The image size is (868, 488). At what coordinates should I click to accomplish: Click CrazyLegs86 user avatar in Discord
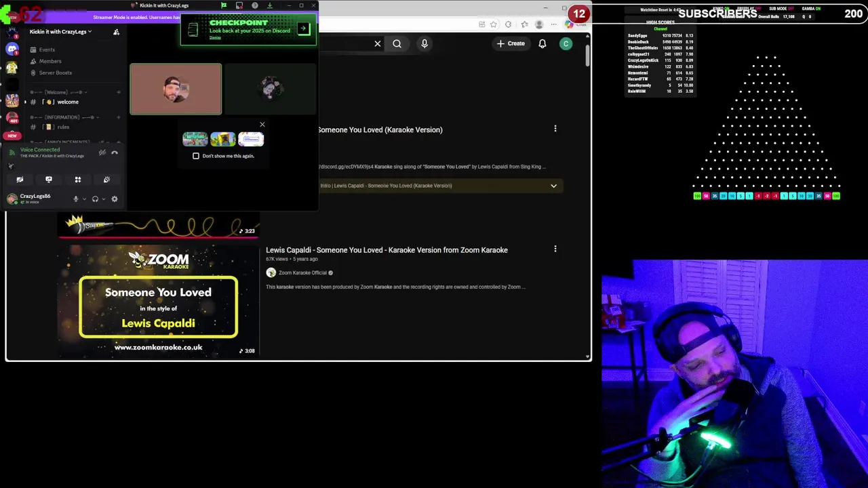point(12,199)
